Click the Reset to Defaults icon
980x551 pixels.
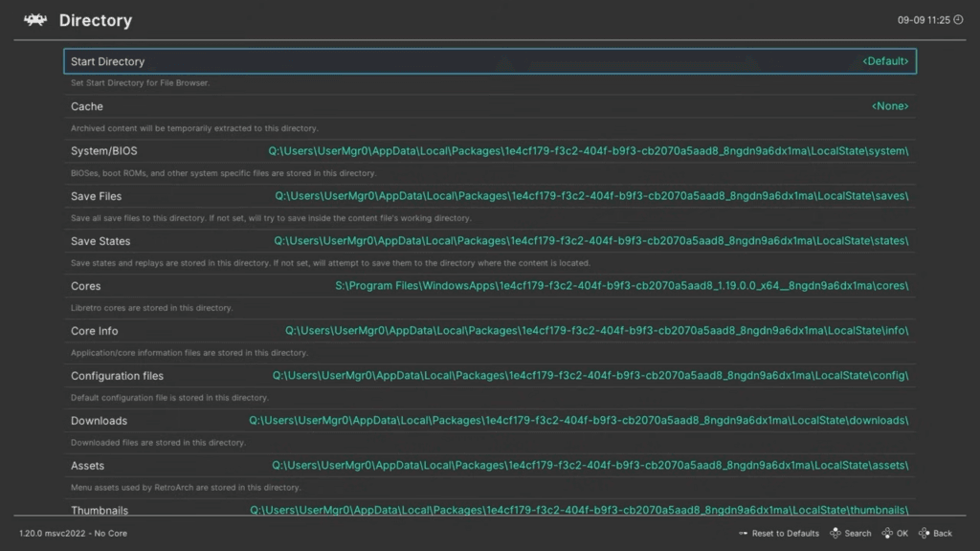(x=743, y=533)
